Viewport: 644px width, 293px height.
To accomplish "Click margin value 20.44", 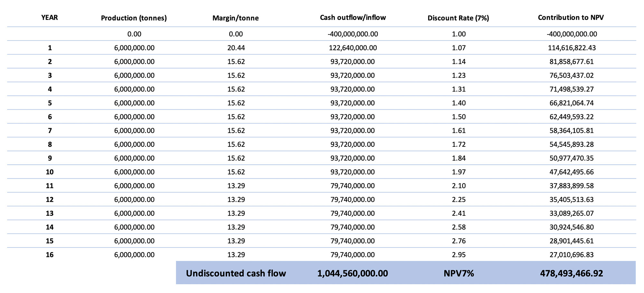I will click(x=236, y=48).
